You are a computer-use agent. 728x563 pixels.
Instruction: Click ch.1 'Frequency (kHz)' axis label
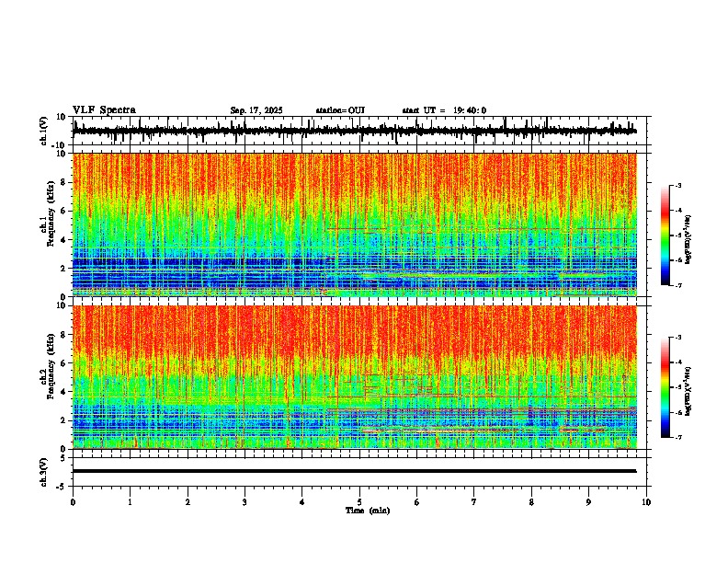click(x=49, y=213)
